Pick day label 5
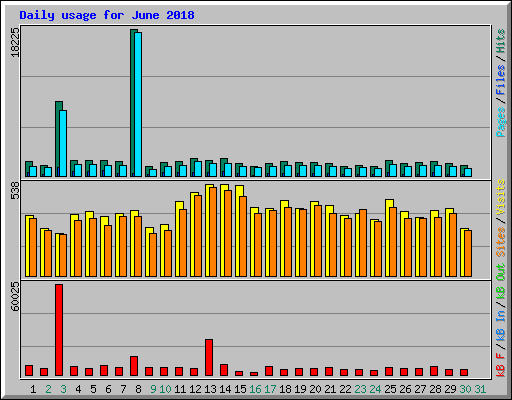Viewport: 512px width, 400px height. [93, 389]
